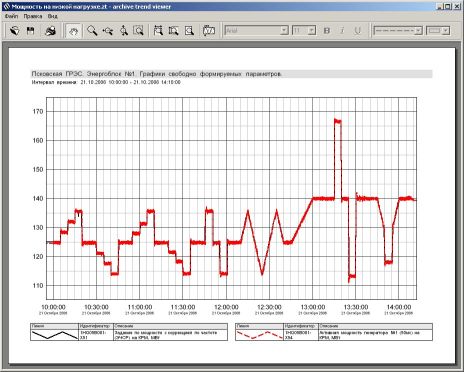464x372 pixels.
Task: Click the time interval subtitle line
Action: point(106,82)
